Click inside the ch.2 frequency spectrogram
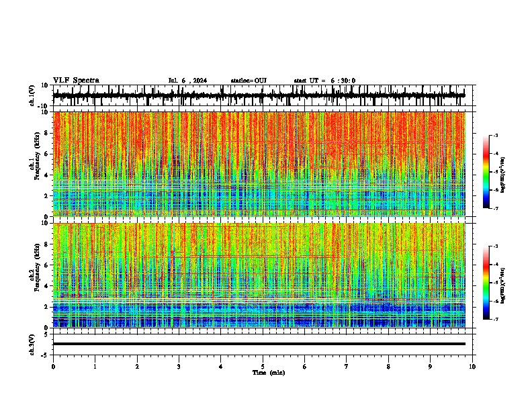This screenshot has height=411, width=532. click(259, 275)
